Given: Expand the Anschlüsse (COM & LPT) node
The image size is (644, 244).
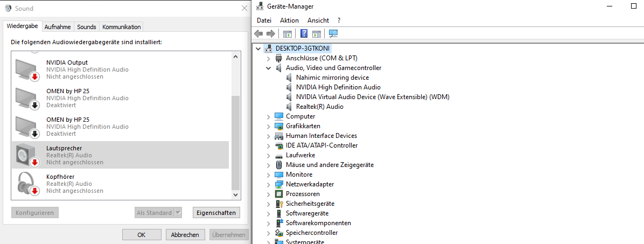Looking at the screenshot, I should pyautogui.click(x=268, y=58).
